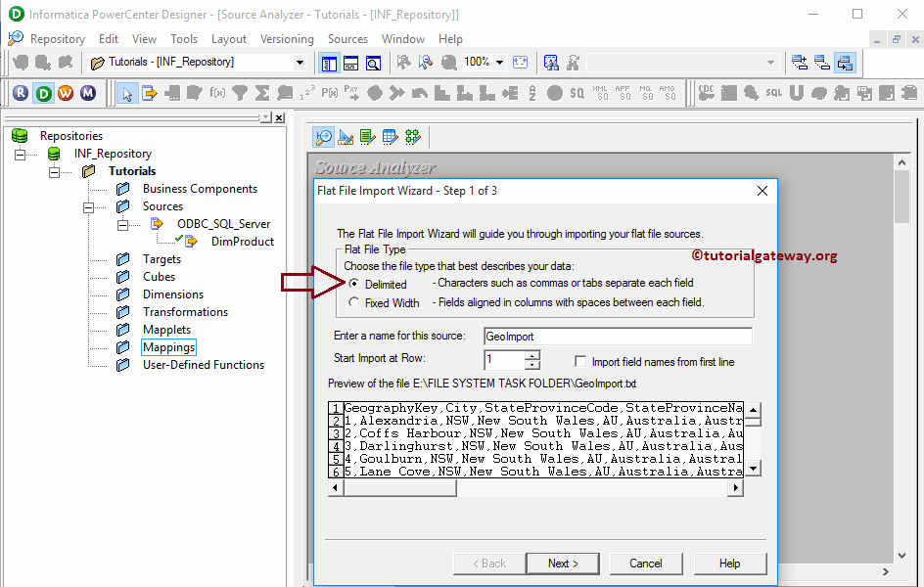Collapse the ODBC_SQL_Server node
Screen dimensions: 924x587
pyautogui.click(x=122, y=225)
